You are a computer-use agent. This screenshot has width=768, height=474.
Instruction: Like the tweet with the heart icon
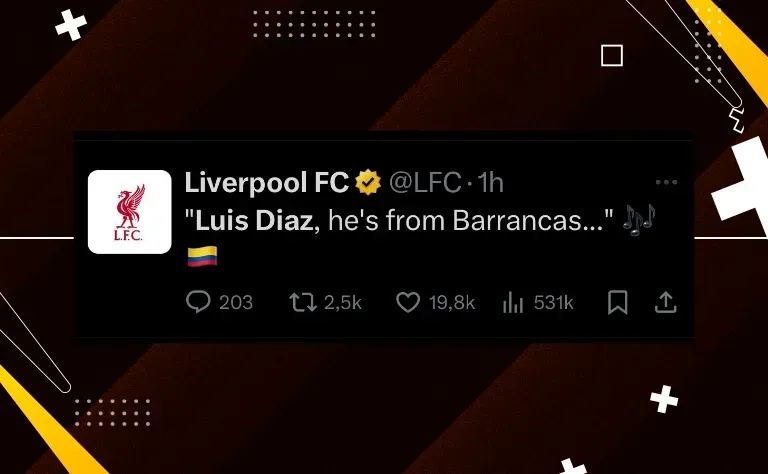click(x=408, y=302)
